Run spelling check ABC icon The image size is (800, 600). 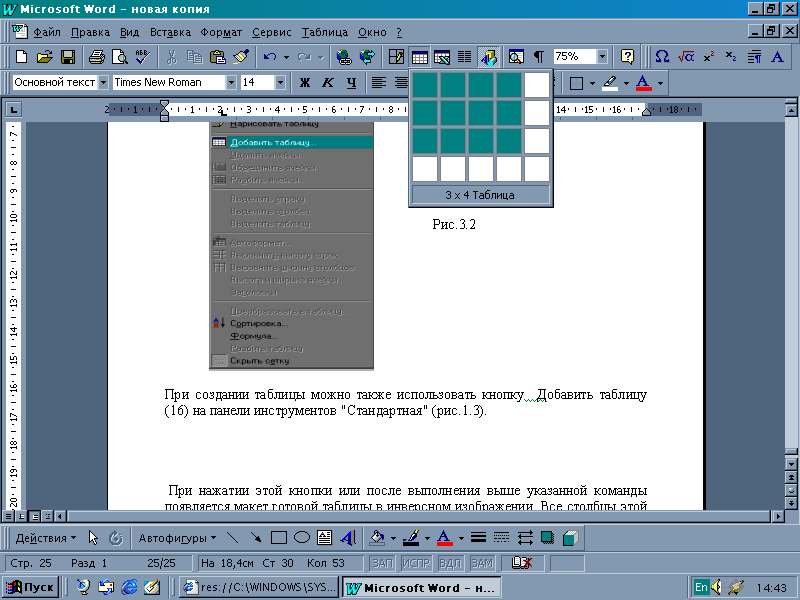pyautogui.click(x=142, y=57)
